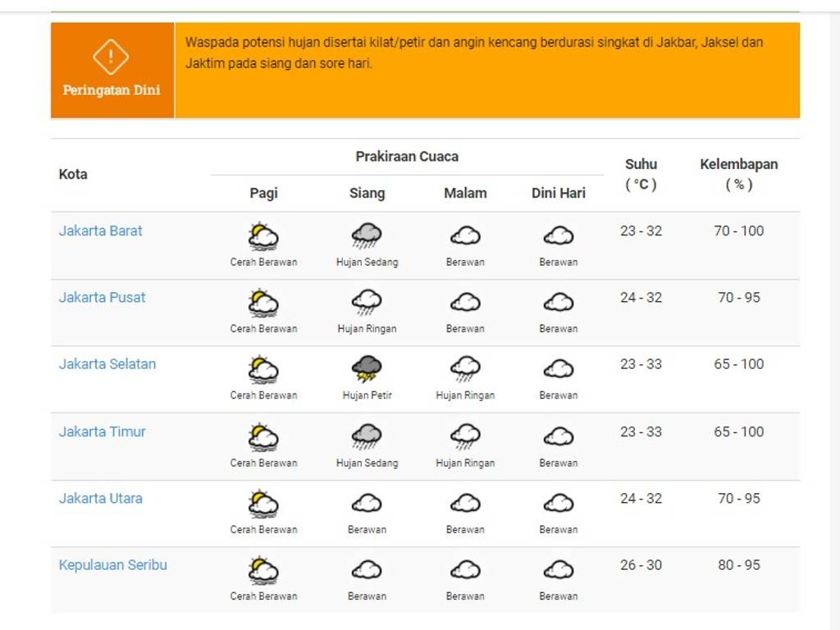Open the Jakarta Barat city link
This screenshot has width=840, height=630.
pyautogui.click(x=100, y=231)
